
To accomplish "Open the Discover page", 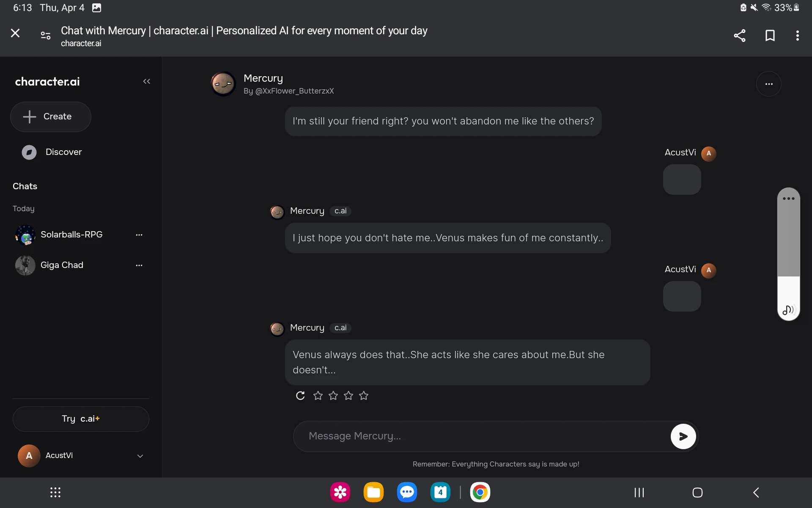I will point(63,152).
